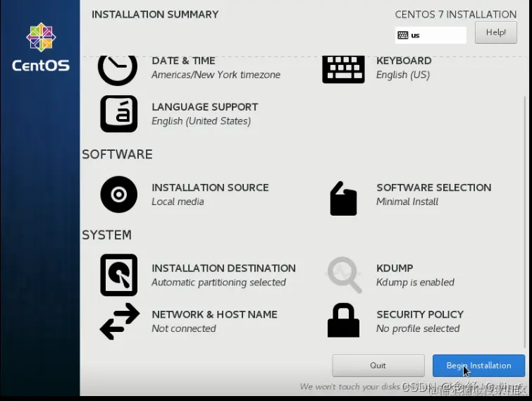
Task: Click INSTALLATION SUMMARY title
Action: click(x=155, y=15)
